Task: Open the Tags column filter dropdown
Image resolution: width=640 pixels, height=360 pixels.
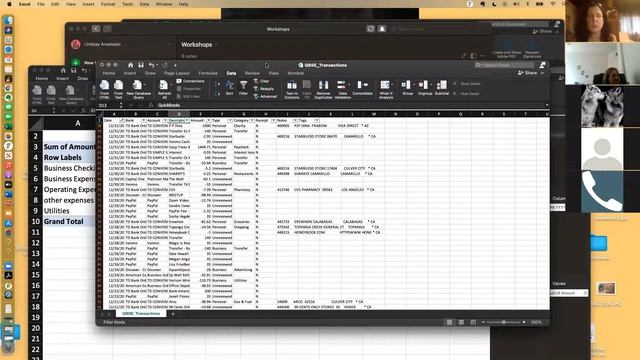Action: (x=316, y=120)
